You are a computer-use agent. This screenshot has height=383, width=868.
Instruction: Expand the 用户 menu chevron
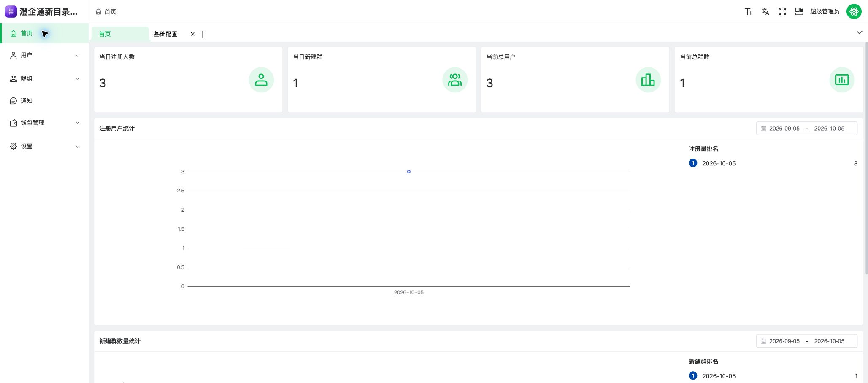(x=78, y=55)
